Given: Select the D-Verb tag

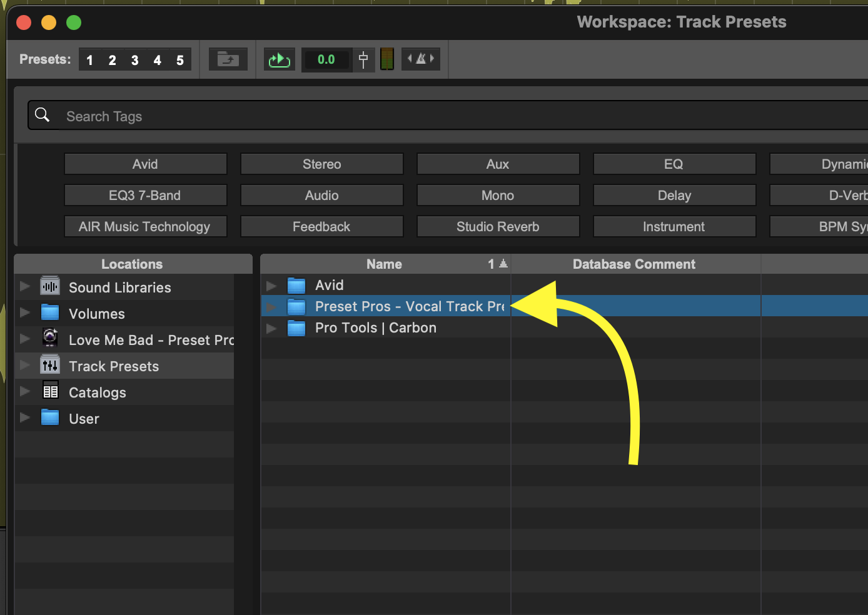Looking at the screenshot, I should (x=819, y=195).
